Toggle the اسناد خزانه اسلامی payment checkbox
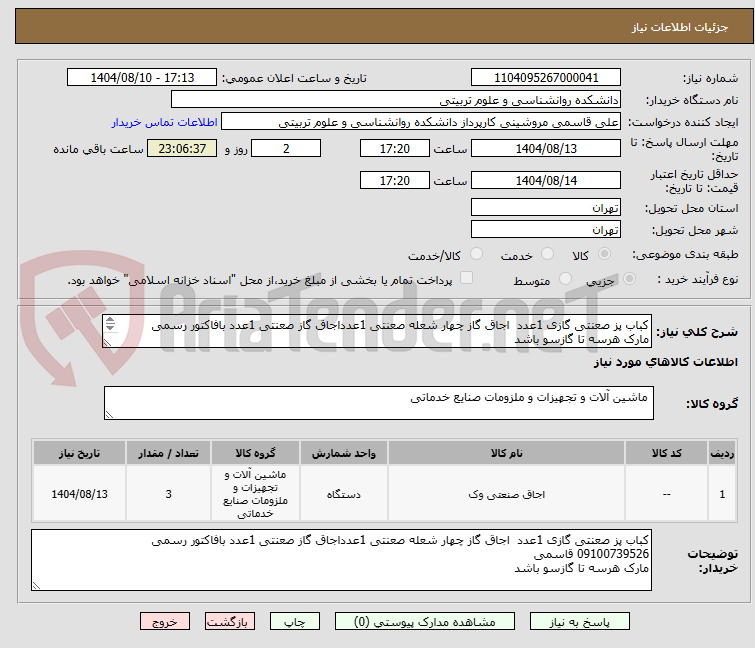 tap(466, 280)
